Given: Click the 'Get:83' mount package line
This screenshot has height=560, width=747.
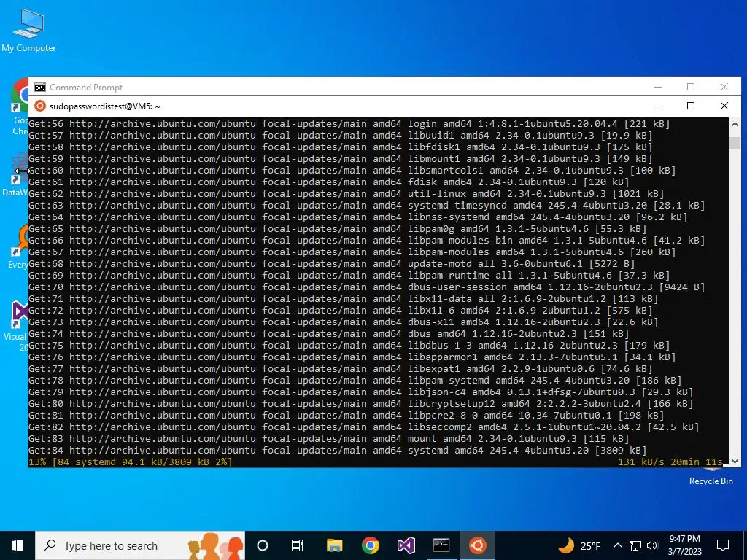Looking at the screenshot, I should pyautogui.click(x=328, y=438).
